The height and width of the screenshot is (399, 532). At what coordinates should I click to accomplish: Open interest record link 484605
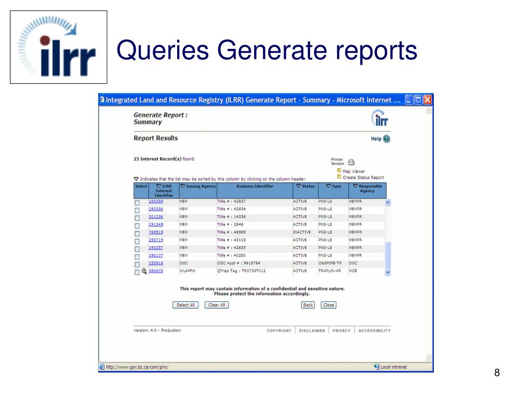point(156,271)
